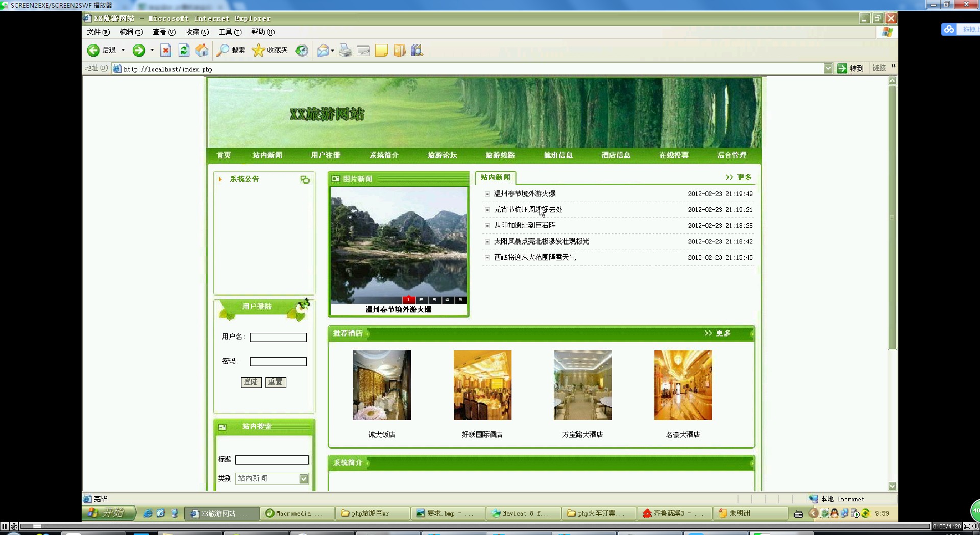Click the 用户名 input field

coord(278,337)
